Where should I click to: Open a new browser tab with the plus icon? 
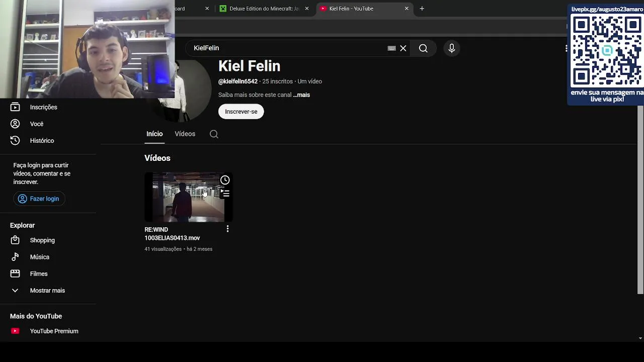pyautogui.click(x=422, y=9)
